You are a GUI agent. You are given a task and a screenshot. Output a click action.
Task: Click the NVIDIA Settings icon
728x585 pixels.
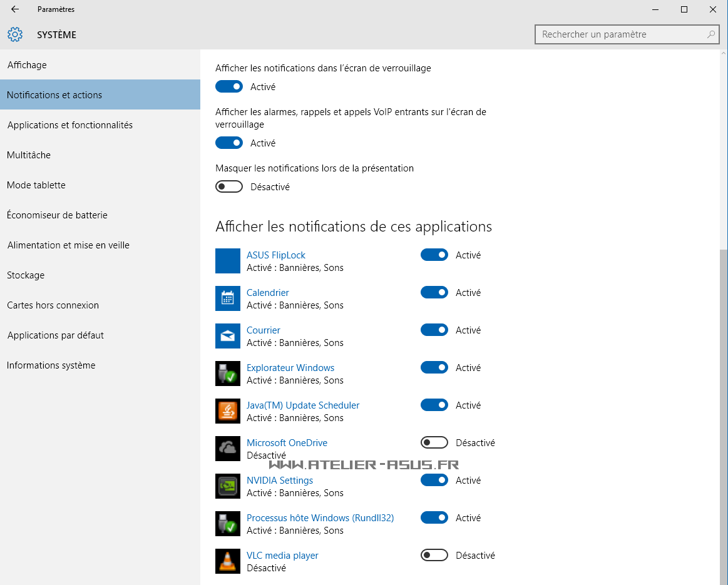pyautogui.click(x=228, y=486)
